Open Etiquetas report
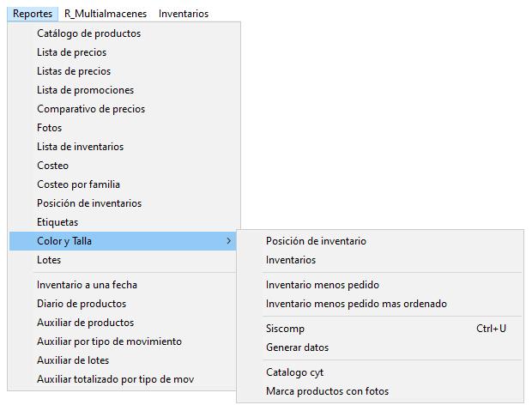 click(x=124, y=222)
